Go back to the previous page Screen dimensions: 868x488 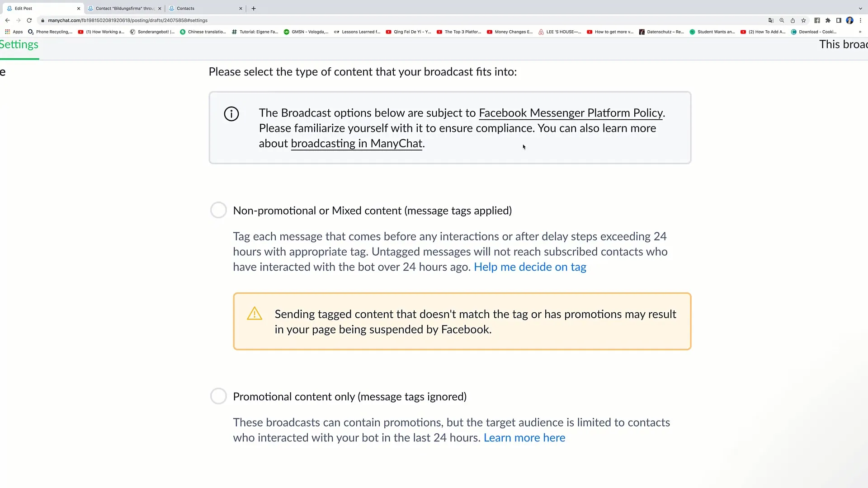coord(8,20)
